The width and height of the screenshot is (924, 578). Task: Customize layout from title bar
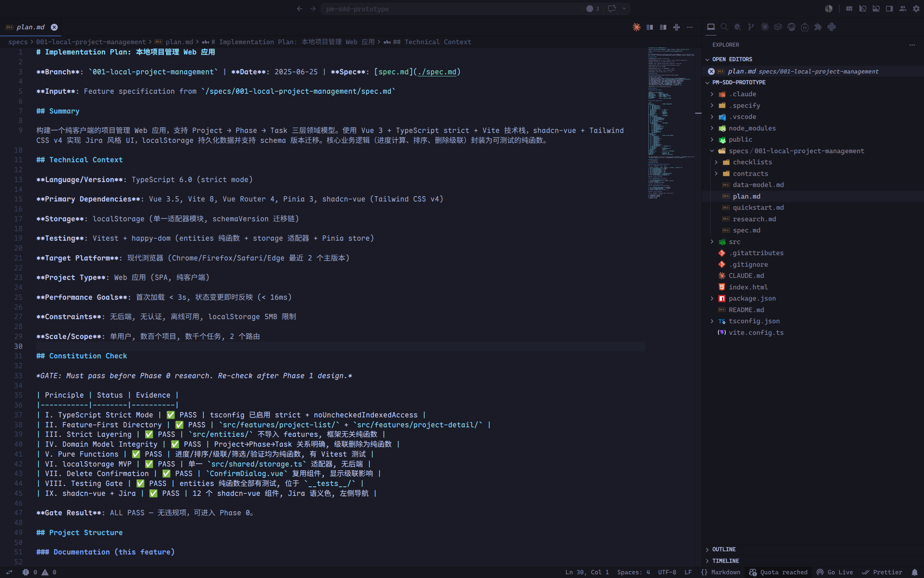849,9
